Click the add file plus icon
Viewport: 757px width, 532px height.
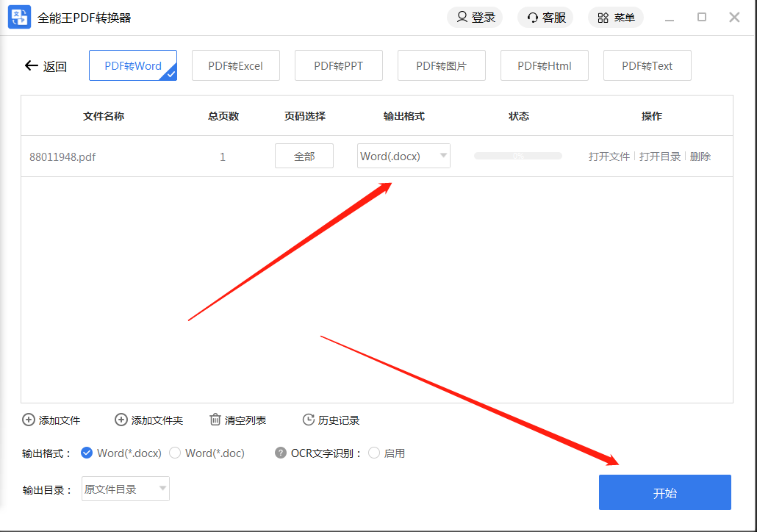point(29,420)
